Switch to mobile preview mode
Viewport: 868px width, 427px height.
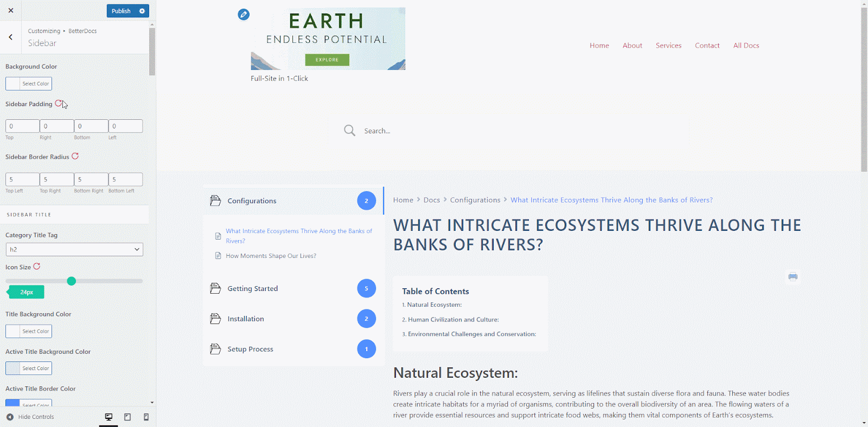(146, 417)
